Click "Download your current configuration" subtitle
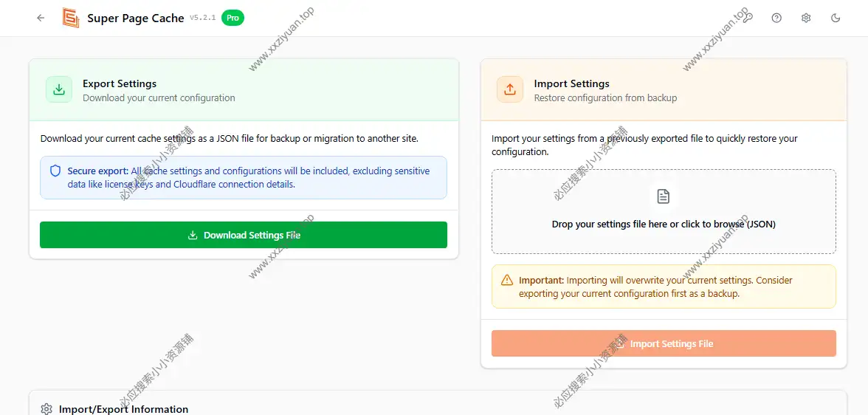868x415 pixels. [159, 98]
